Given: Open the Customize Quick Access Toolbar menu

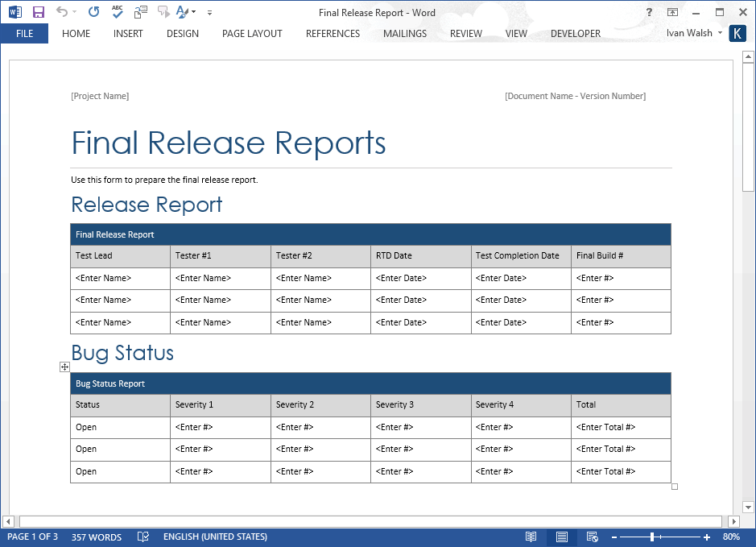Looking at the screenshot, I should tap(209, 12).
